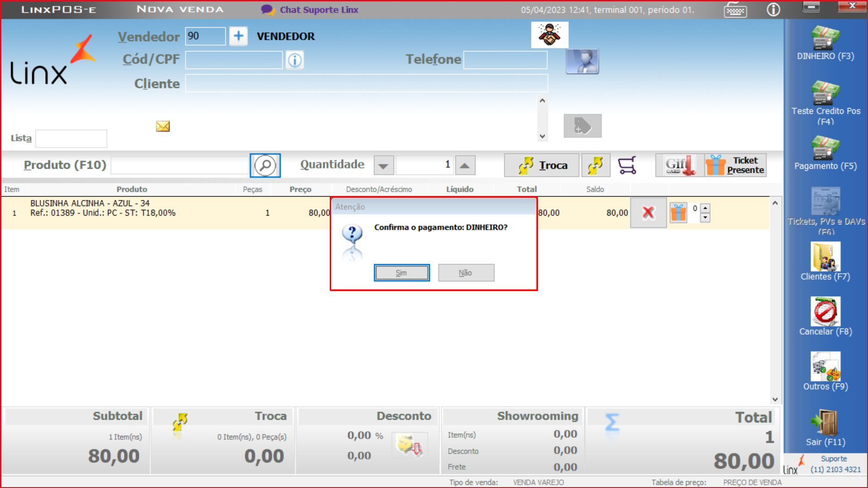Open Clientes (F7) panel

click(x=825, y=256)
